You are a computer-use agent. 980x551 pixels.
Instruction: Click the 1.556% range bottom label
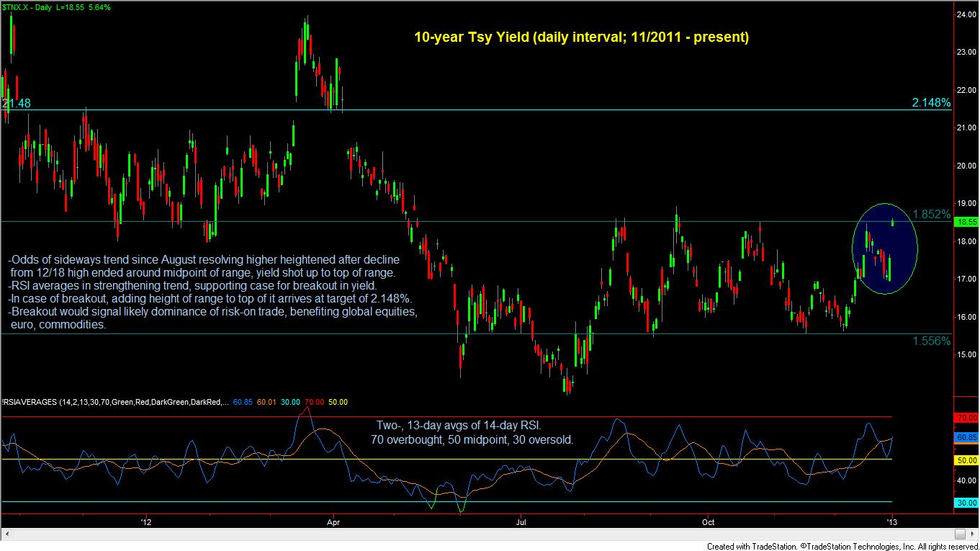[x=931, y=341]
